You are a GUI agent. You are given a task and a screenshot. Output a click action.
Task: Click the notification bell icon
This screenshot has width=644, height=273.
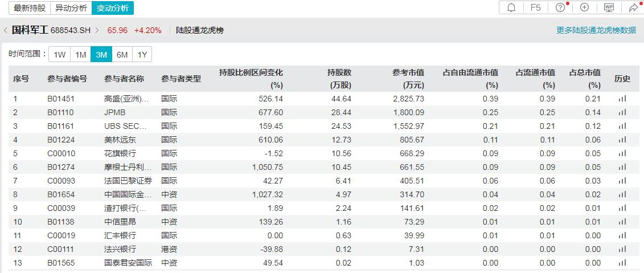511,7
